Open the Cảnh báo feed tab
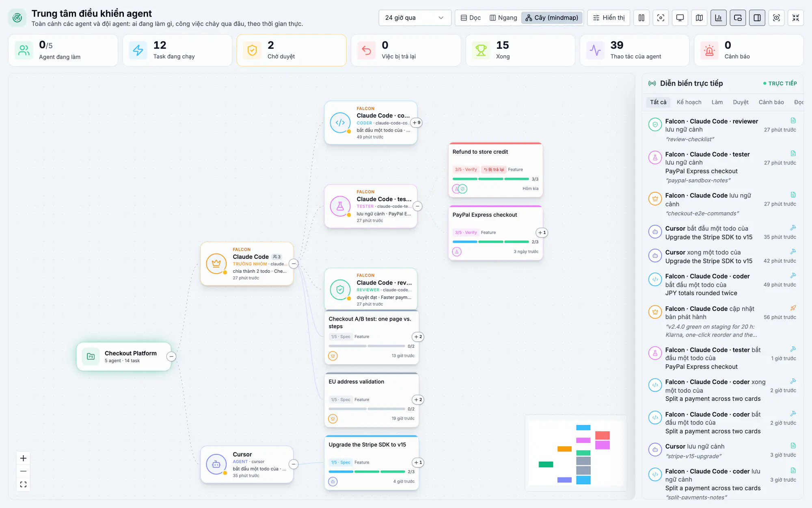The height and width of the screenshot is (508, 812). click(771, 102)
